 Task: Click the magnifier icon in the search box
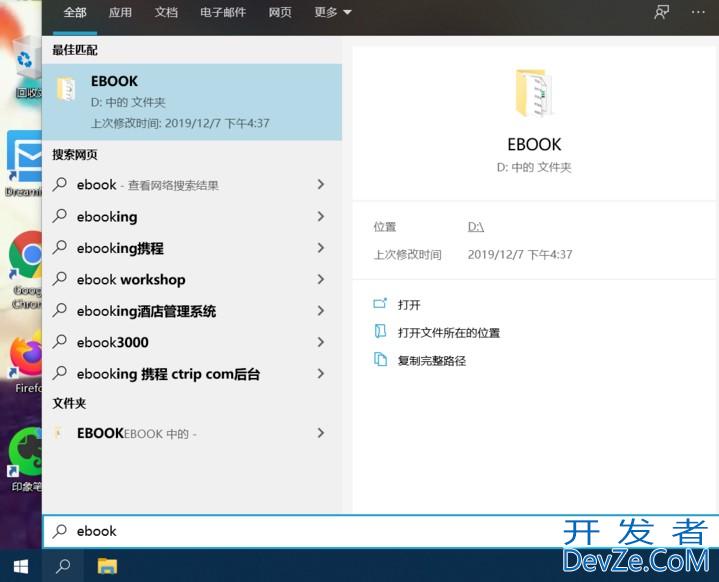[x=60, y=531]
